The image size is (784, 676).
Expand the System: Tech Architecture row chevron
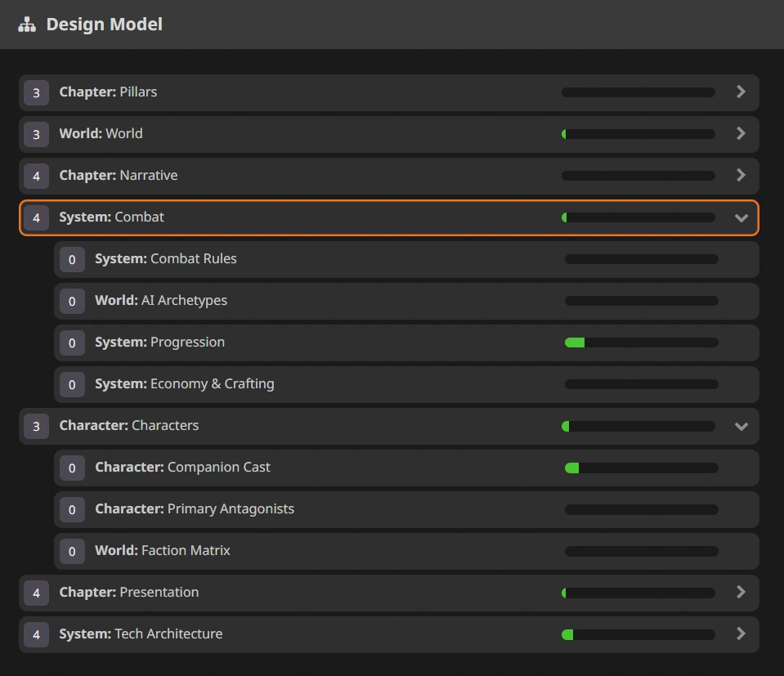(741, 634)
